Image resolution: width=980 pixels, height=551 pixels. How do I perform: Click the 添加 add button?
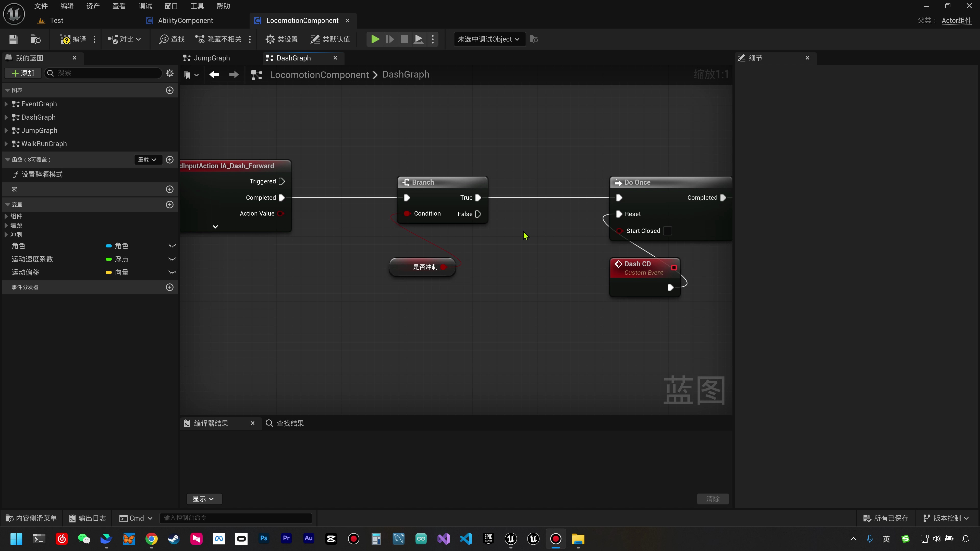[x=23, y=73]
